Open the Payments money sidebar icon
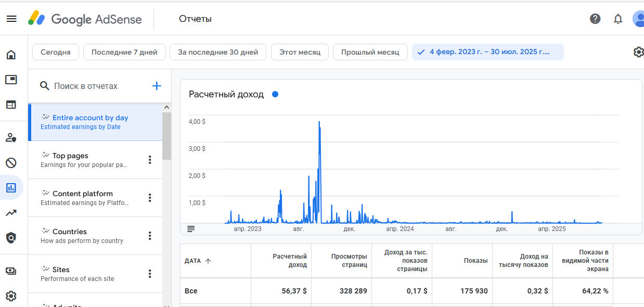 (11, 271)
